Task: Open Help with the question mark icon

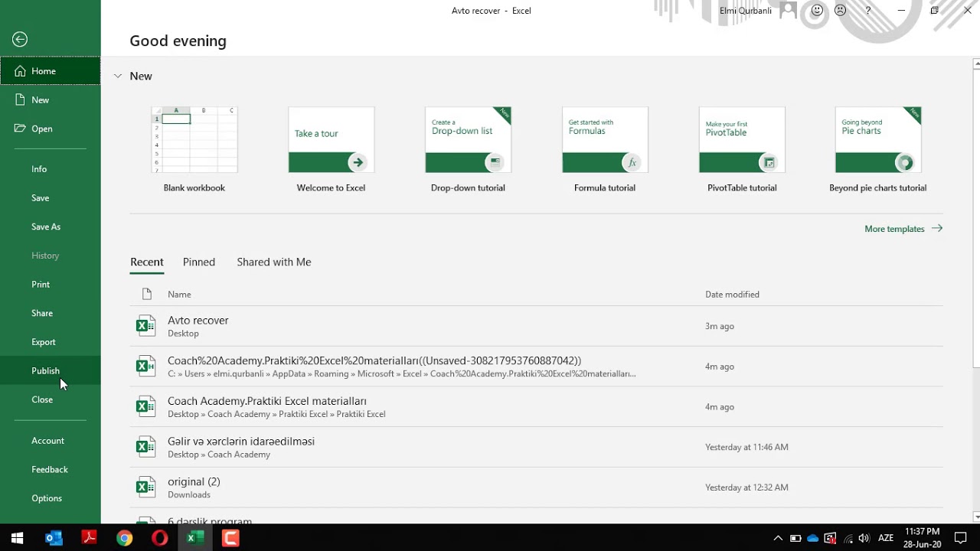Action: click(x=867, y=11)
